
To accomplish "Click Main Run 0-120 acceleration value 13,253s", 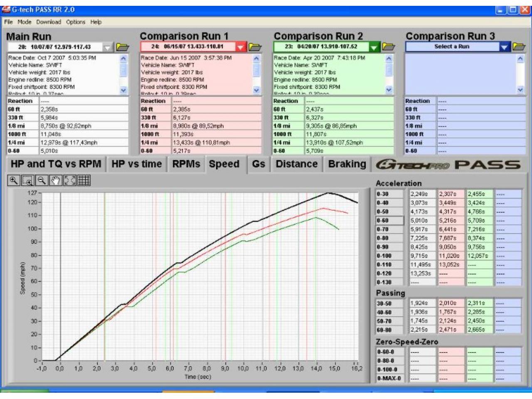I will tap(423, 273).
